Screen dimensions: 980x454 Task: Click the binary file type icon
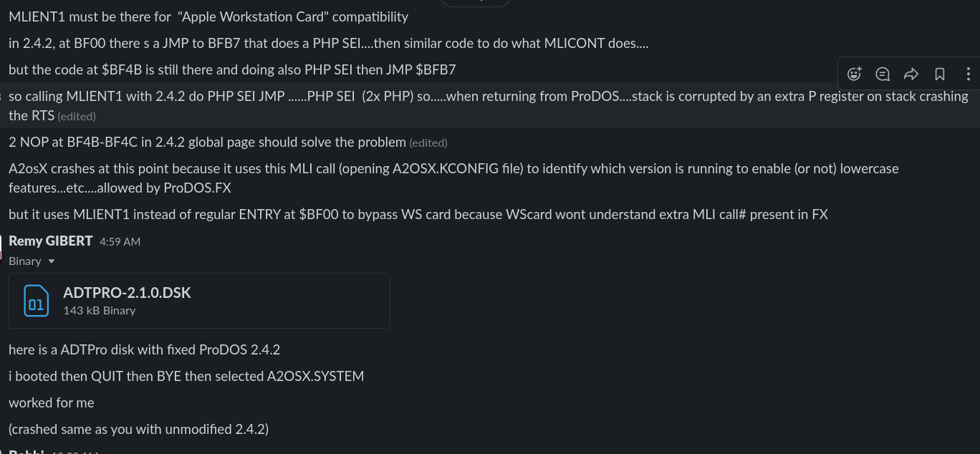pos(34,300)
